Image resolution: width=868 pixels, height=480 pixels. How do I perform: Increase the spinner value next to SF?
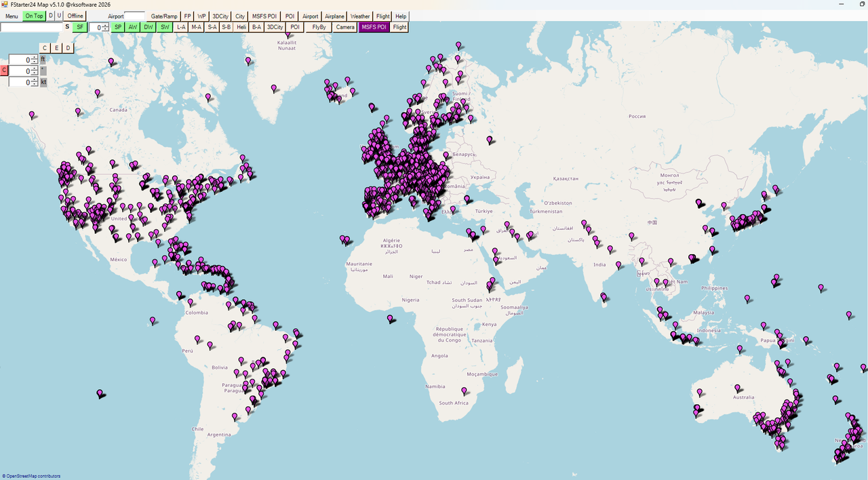tap(105, 25)
